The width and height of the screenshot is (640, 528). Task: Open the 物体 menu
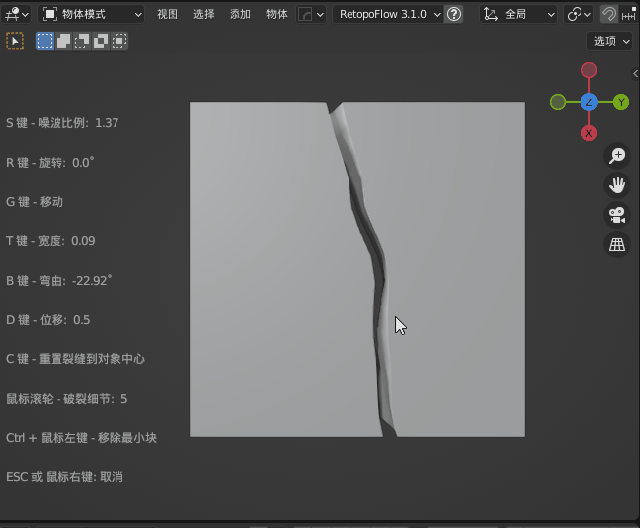277,15
